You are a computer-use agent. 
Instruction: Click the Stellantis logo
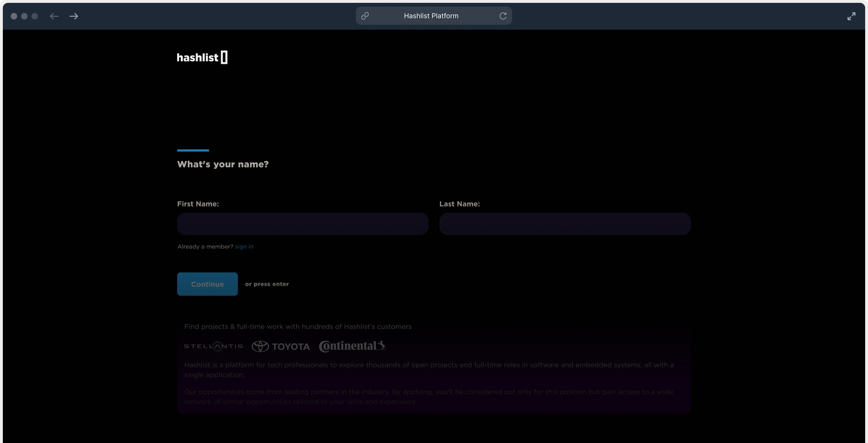(x=213, y=346)
